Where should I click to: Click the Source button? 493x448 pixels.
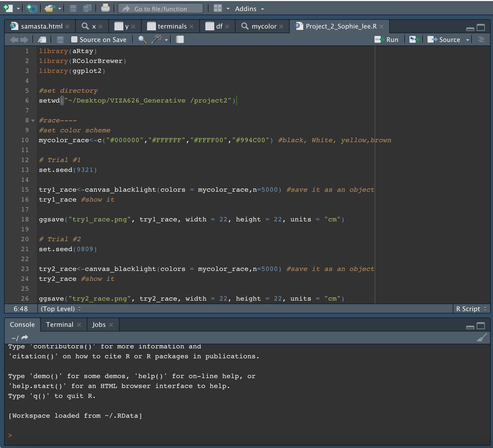click(x=444, y=40)
